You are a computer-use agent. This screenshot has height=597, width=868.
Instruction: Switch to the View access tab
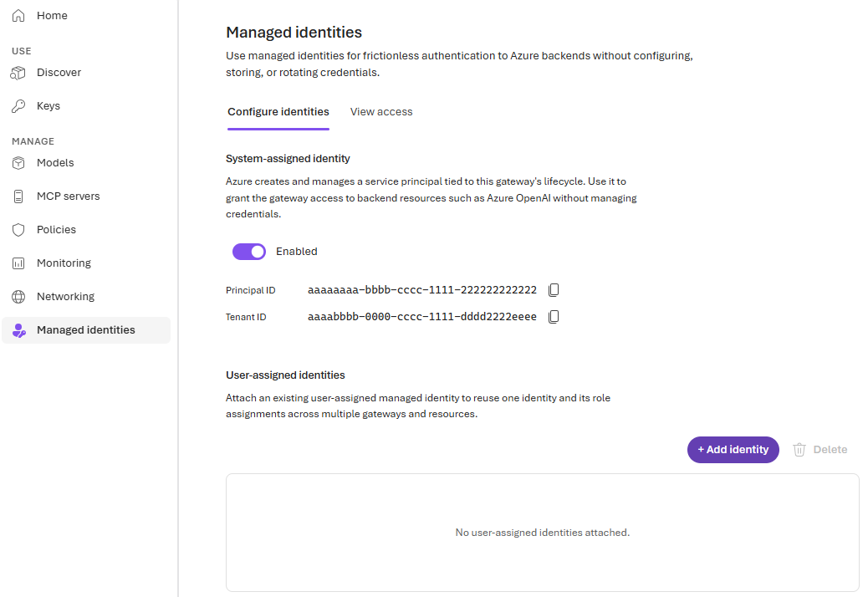click(381, 112)
